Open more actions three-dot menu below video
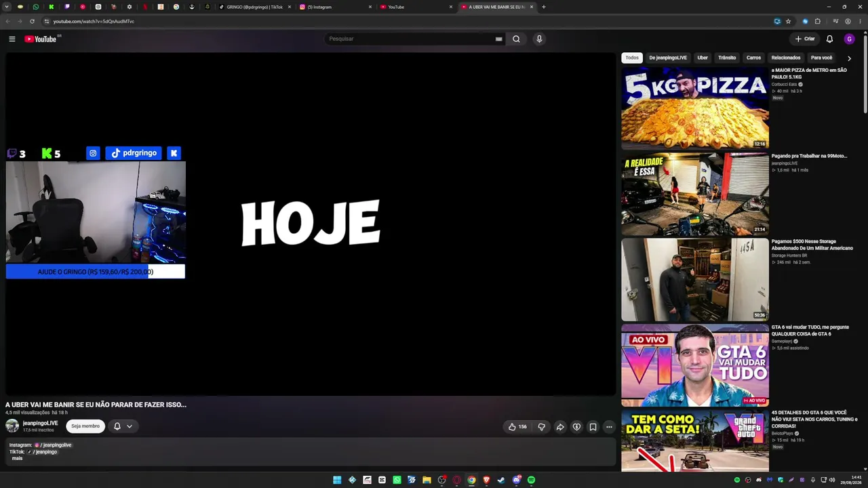 click(x=609, y=426)
